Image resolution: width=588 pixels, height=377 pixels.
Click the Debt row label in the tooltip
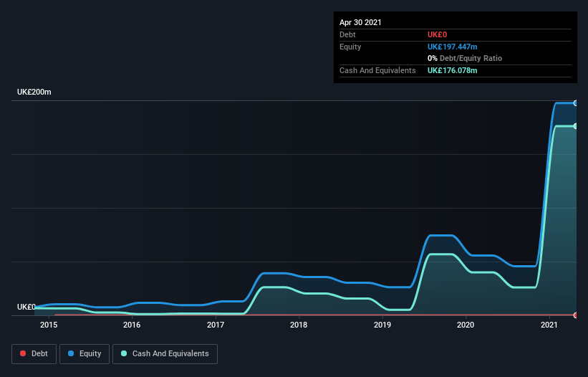(347, 34)
